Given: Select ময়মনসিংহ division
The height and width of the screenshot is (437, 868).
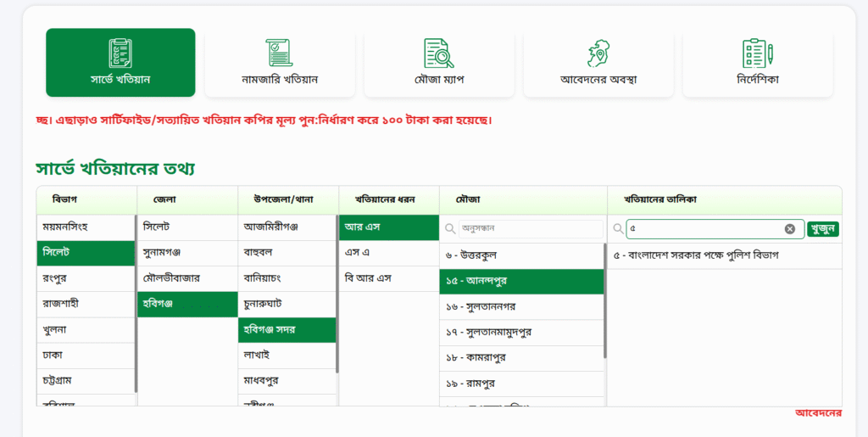Looking at the screenshot, I should [x=86, y=227].
